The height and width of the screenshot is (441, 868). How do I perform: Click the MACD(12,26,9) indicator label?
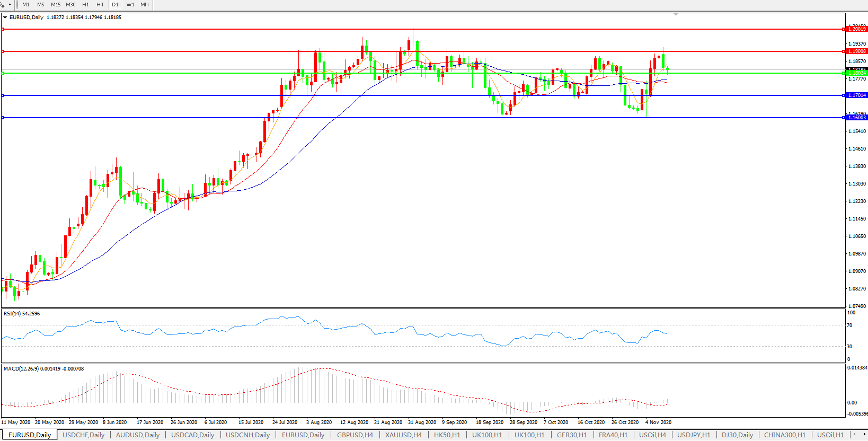43,369
